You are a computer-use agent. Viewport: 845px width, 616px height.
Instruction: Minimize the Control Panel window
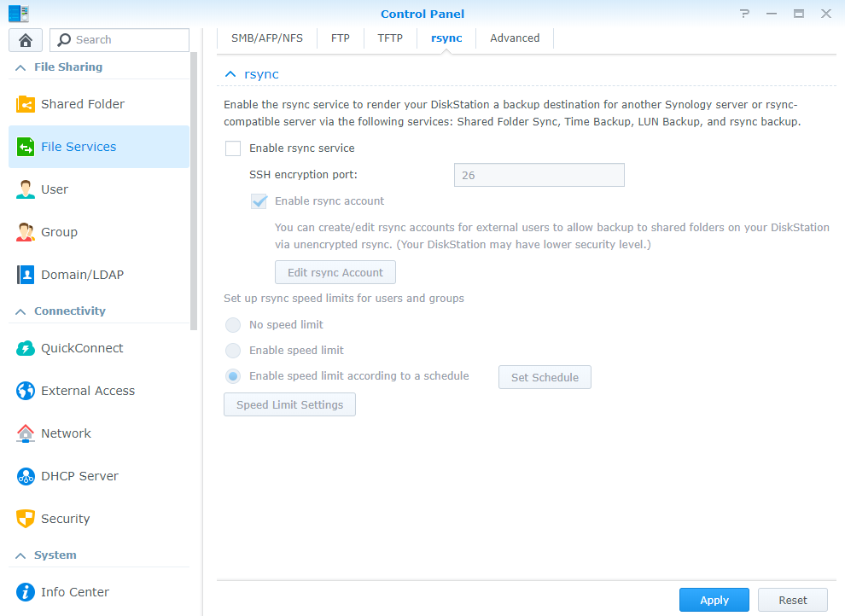[x=772, y=14]
